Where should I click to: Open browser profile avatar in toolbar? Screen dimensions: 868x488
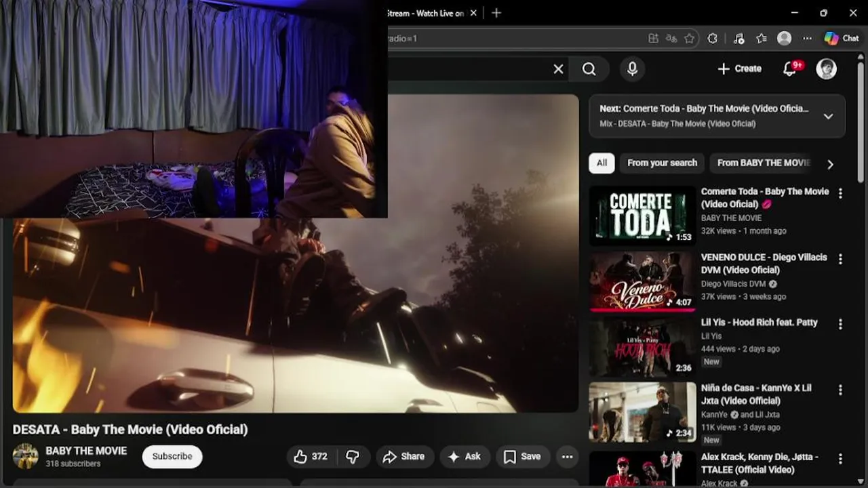[785, 39]
